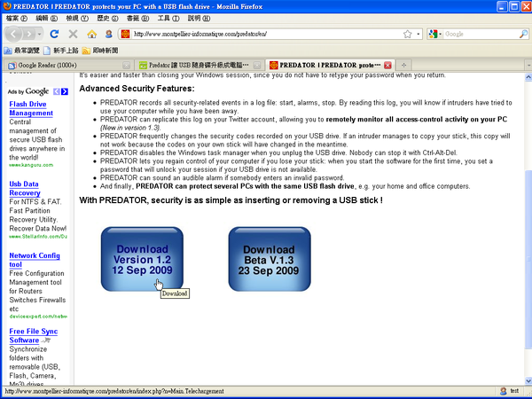The image size is (532, 399).
Task: Close the Google Reader tab
Action: tap(126, 65)
